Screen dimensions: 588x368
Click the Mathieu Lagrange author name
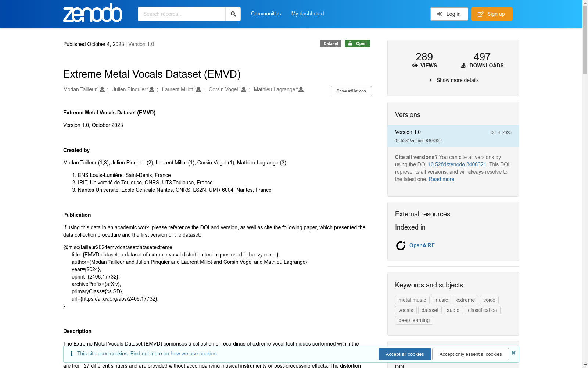coord(275,89)
